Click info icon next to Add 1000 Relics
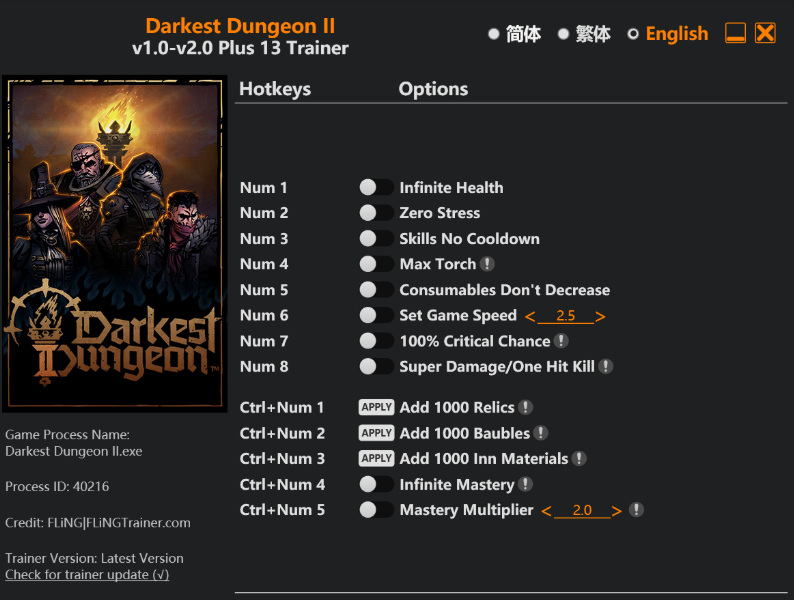This screenshot has width=794, height=600. coord(525,407)
